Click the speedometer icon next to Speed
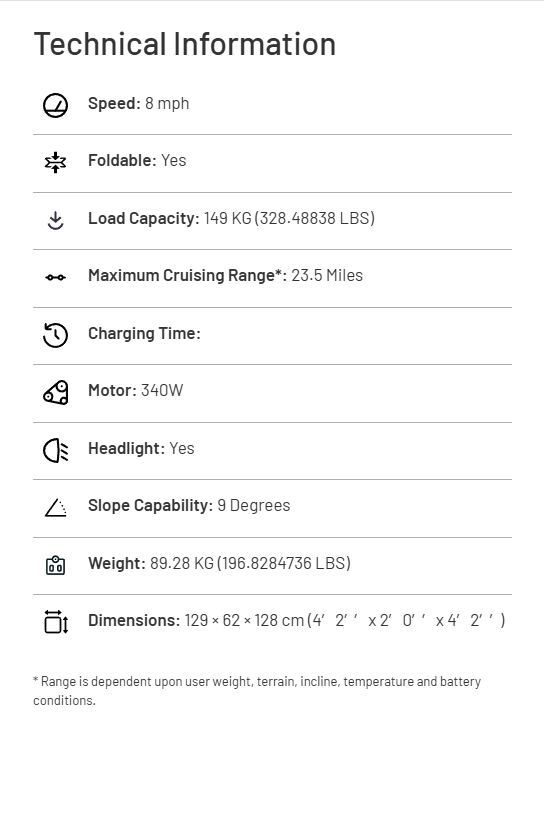The width and height of the screenshot is (544, 815). click(55, 106)
